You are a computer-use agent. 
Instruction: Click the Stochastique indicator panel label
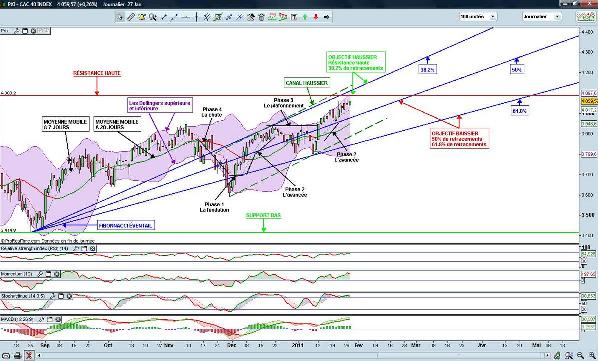click(x=23, y=296)
